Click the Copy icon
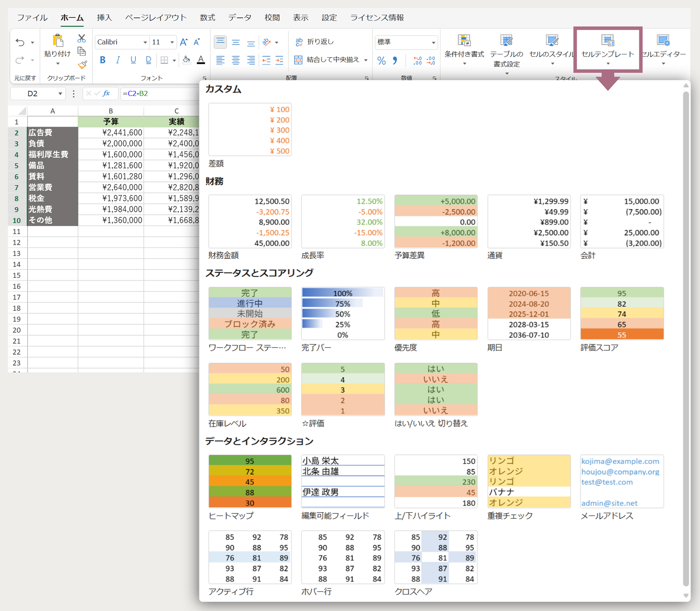 (x=81, y=52)
